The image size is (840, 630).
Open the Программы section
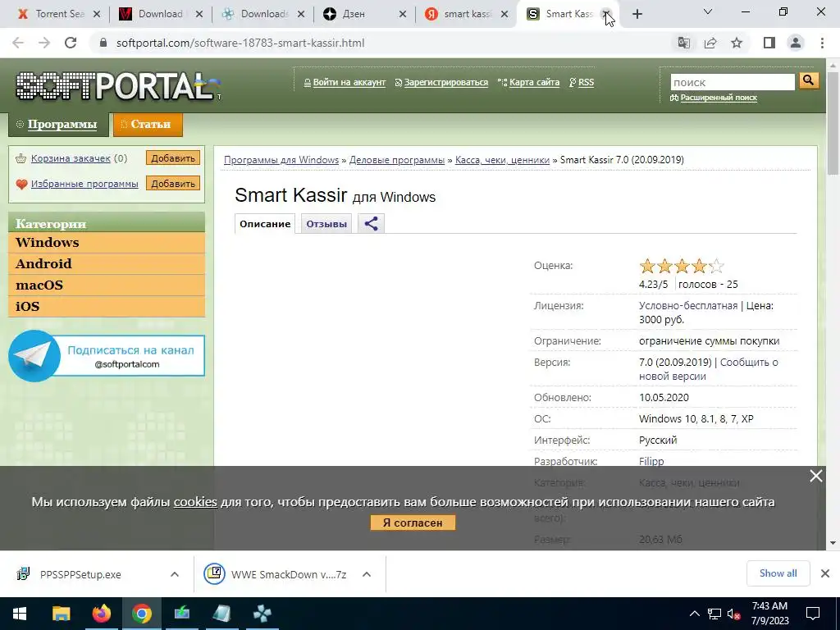tap(58, 125)
